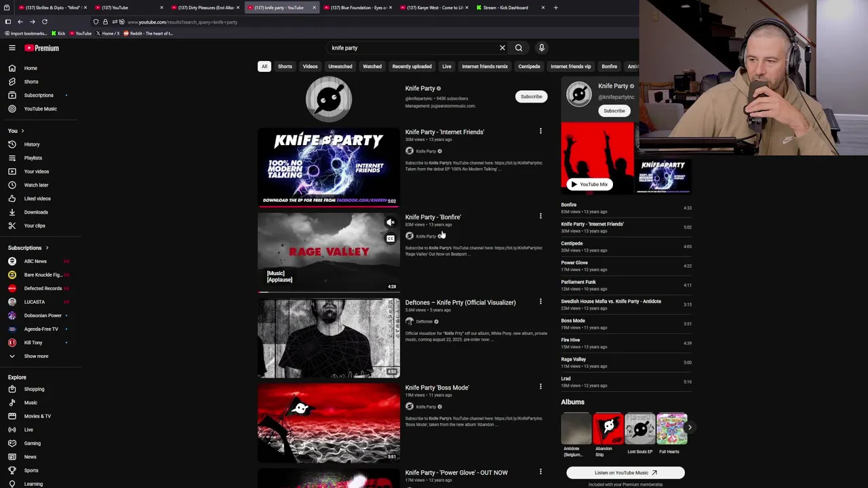Select the Live filter chip
Viewport: 868px width, 488px height.
tap(447, 66)
